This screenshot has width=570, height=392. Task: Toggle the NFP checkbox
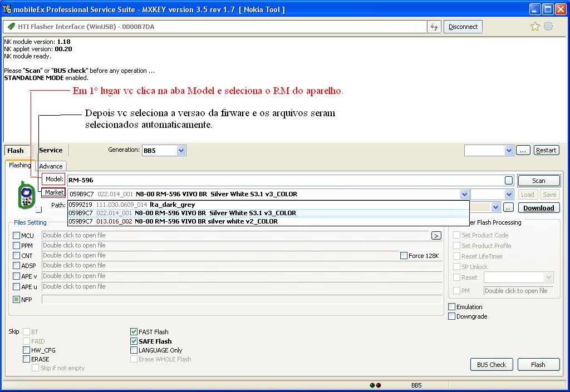pos(16,300)
